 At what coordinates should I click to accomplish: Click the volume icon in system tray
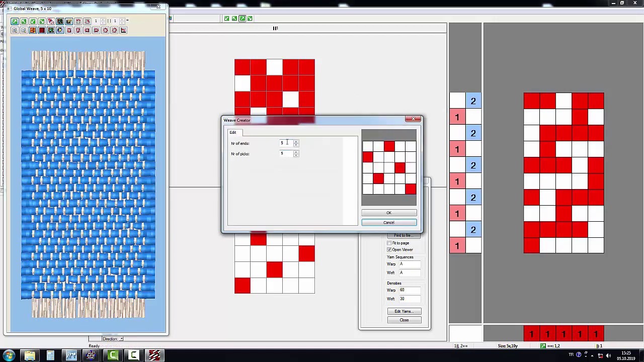(609, 355)
